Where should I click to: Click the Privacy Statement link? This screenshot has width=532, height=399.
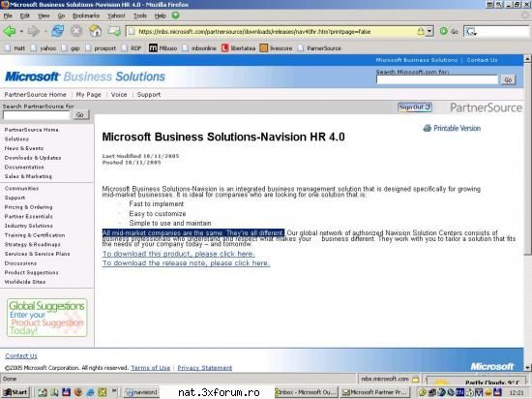pos(205,368)
